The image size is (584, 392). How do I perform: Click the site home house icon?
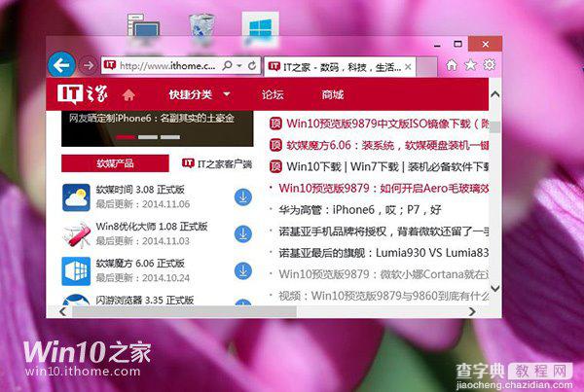point(128,95)
